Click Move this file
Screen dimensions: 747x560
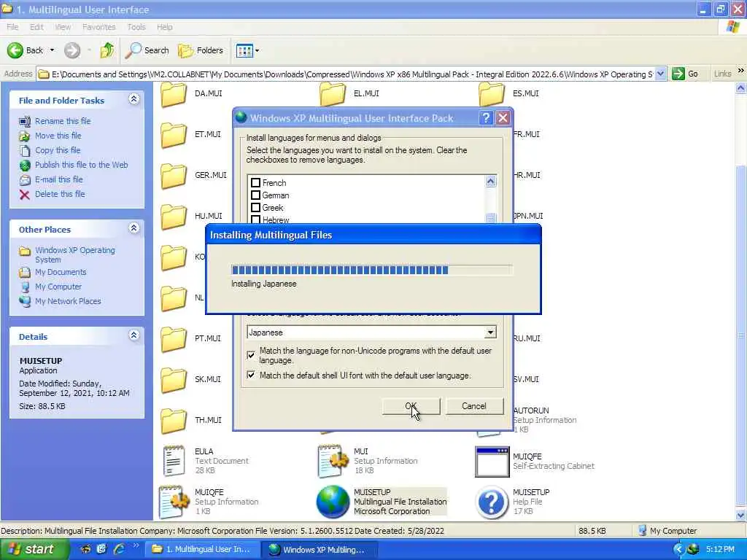58,136
